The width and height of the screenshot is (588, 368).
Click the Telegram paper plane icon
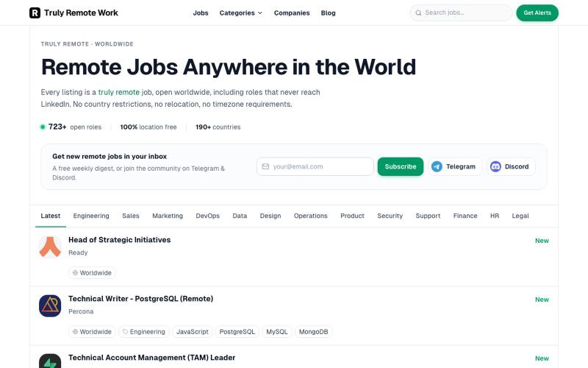coord(437,166)
